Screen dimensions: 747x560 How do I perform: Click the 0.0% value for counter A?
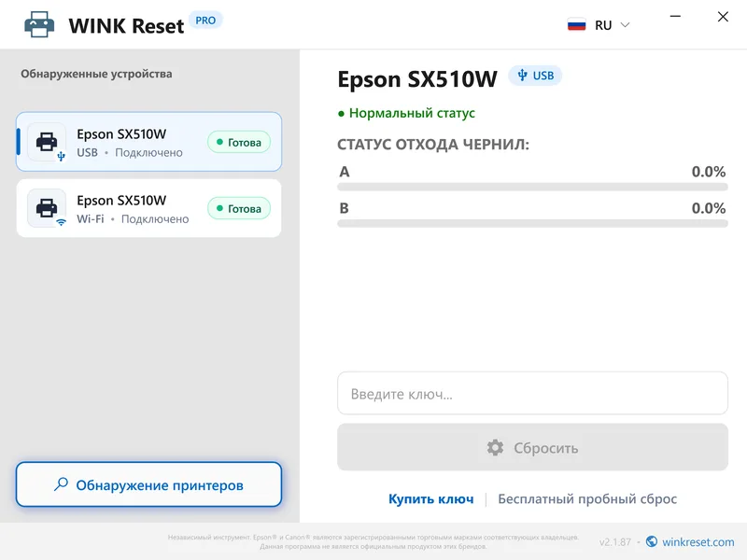(709, 172)
